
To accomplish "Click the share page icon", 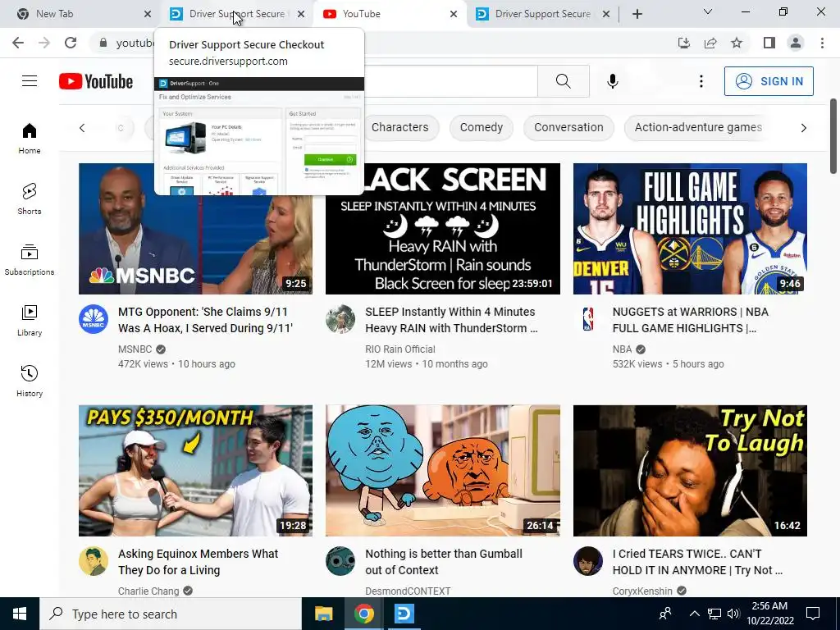I will [710, 43].
